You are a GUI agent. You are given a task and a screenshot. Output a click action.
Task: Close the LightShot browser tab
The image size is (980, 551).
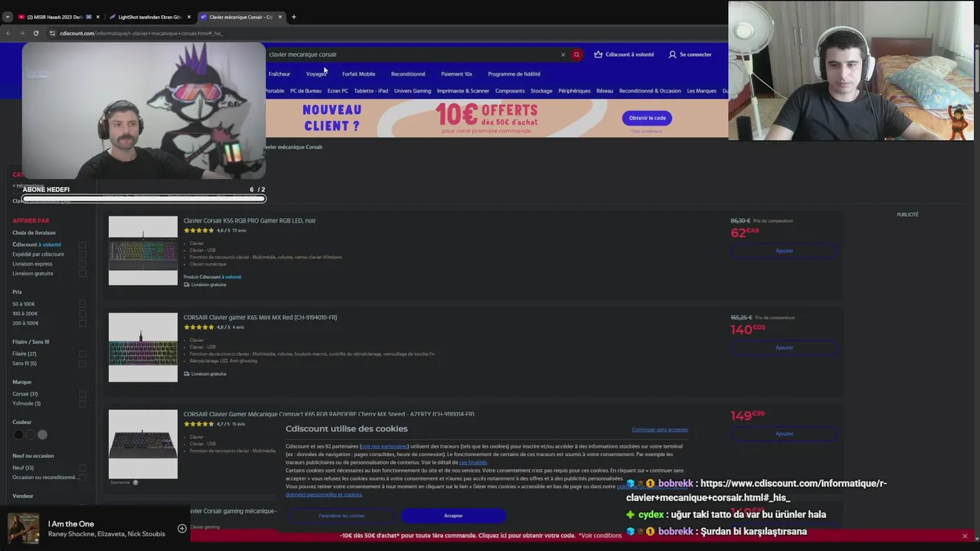point(189,17)
